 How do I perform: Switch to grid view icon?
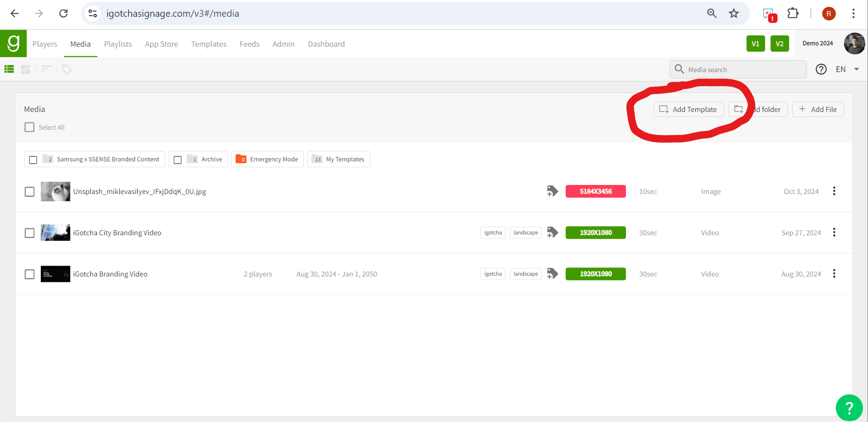pyautogui.click(x=26, y=69)
